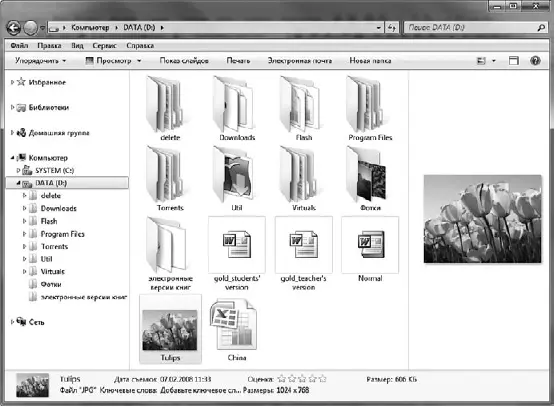Open the view mode dropdown arrow
Screen dimensions: 555x407
(x=494, y=61)
